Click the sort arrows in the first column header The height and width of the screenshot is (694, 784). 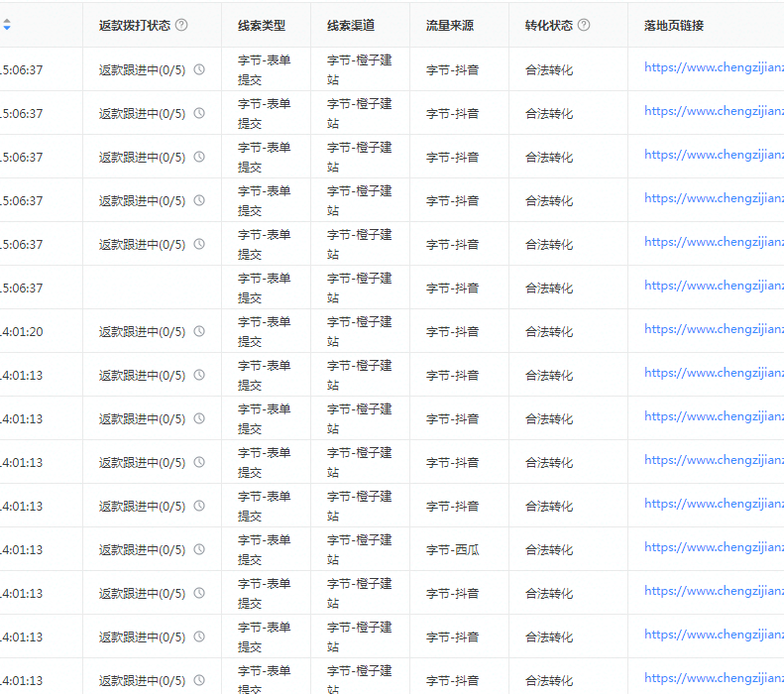pyautogui.click(x=7, y=26)
